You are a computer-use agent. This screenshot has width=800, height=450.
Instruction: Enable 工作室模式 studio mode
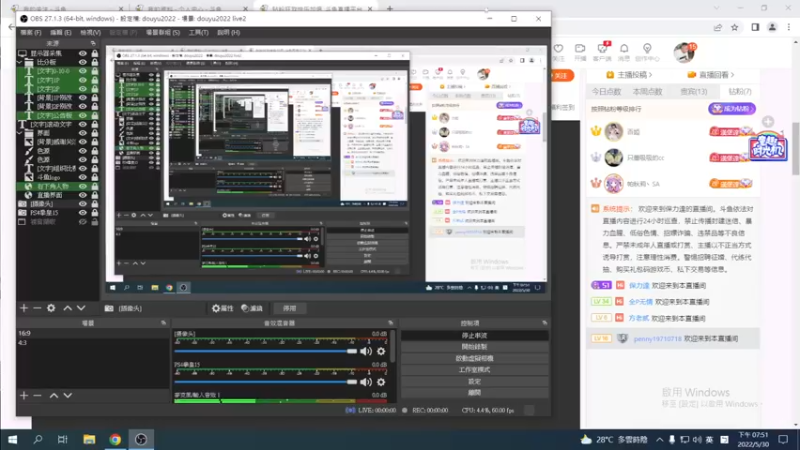tap(474, 369)
